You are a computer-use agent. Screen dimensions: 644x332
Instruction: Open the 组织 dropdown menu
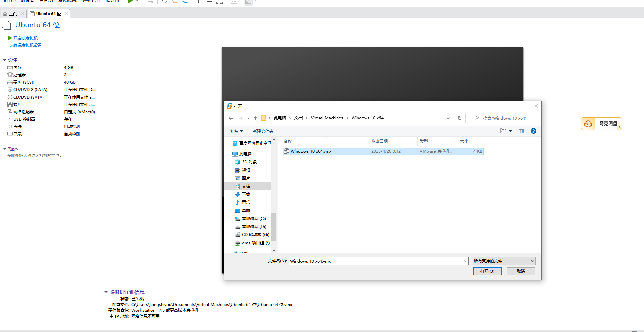236,131
